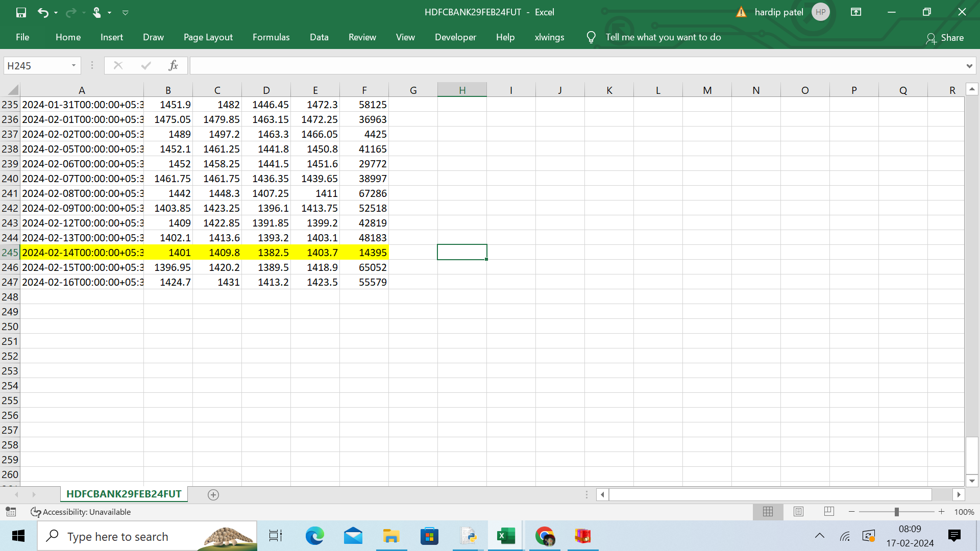Click the Name Box showing H245
This screenshot has height=551, width=980.
pos(36,66)
